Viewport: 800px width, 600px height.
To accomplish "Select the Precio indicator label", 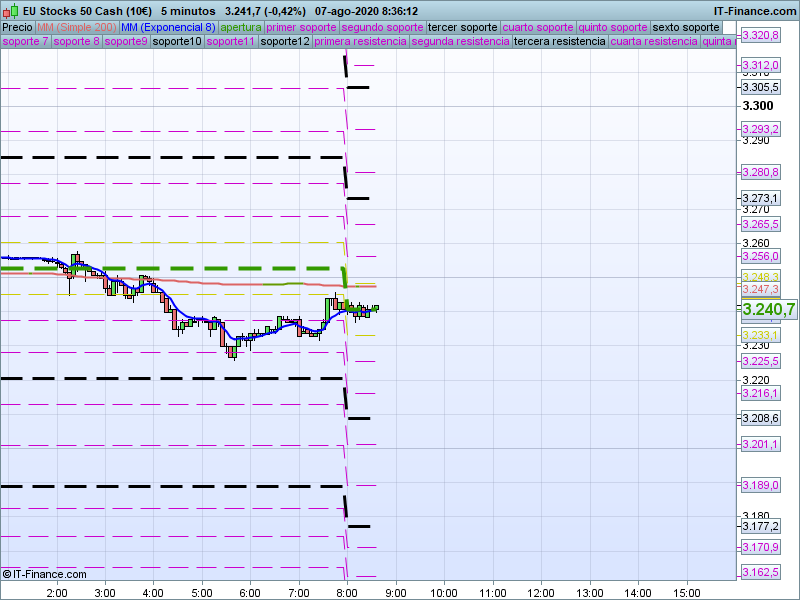I will [17, 27].
